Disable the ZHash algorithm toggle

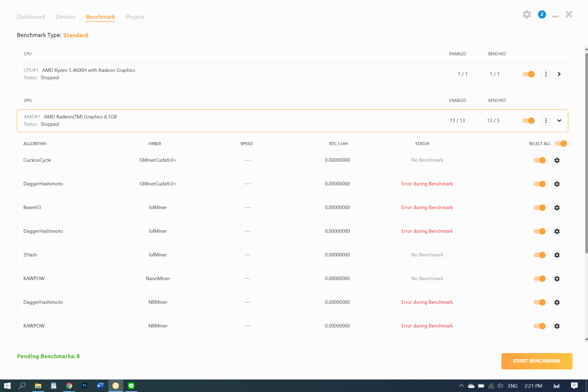(540, 255)
